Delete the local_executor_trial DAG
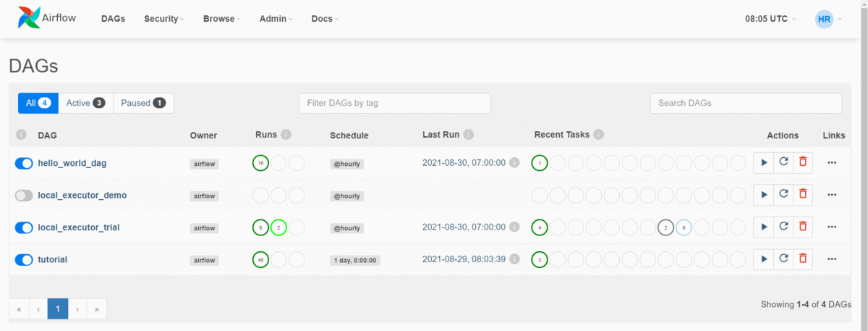This screenshot has height=331, width=868. pyautogui.click(x=803, y=227)
